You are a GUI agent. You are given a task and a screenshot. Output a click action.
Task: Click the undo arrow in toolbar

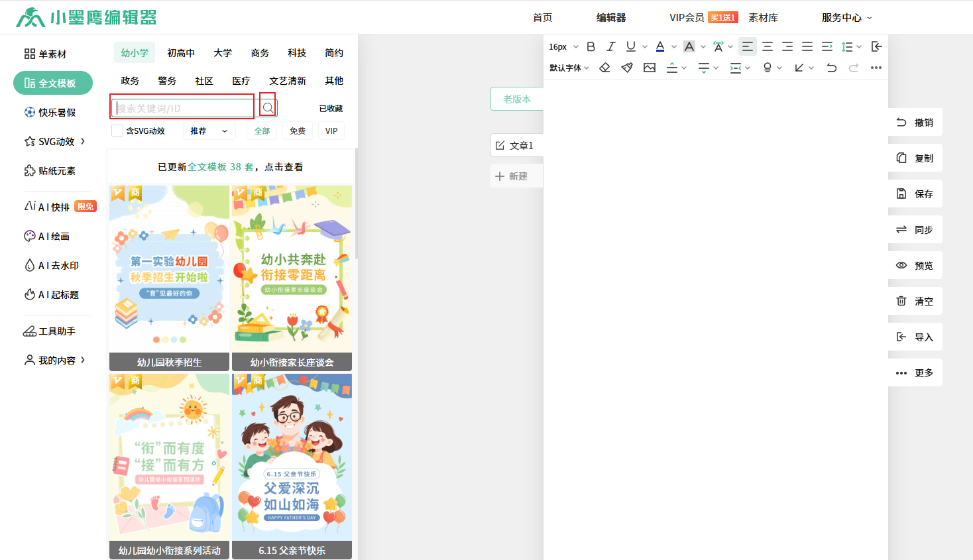click(831, 68)
